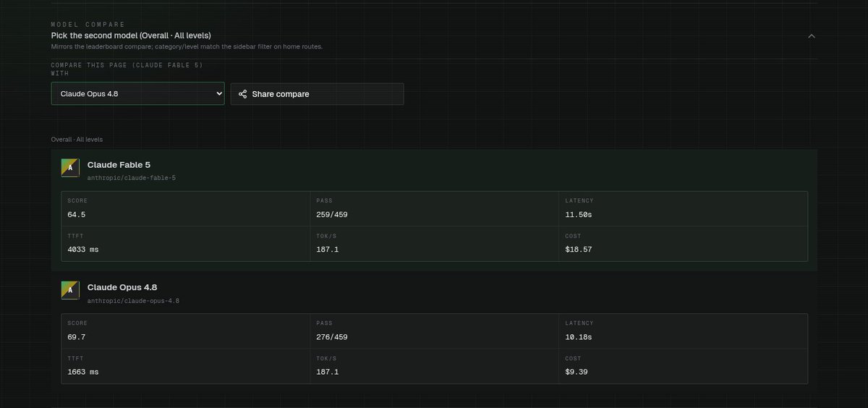The height and width of the screenshot is (408, 868).
Task: Click the anthropic/claude-fable-5 model ID
Action: tap(132, 177)
